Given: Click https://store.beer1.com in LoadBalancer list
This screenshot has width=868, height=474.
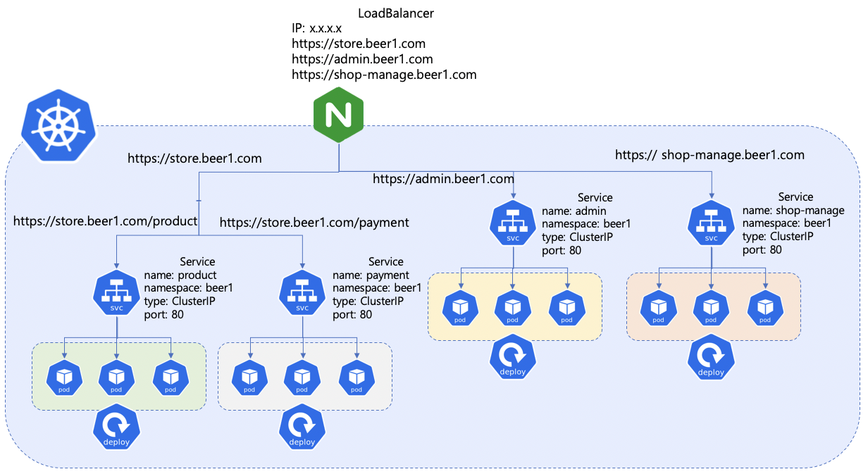Looking at the screenshot, I should (x=359, y=44).
